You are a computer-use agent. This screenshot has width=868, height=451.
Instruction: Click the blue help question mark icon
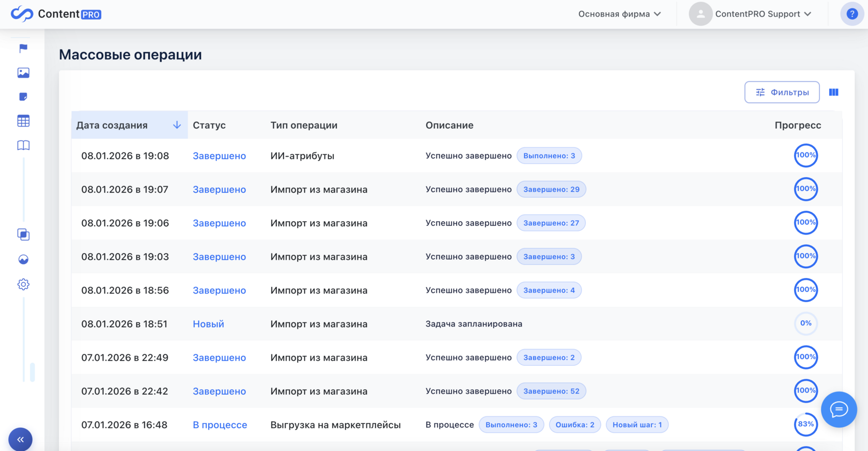(x=852, y=14)
